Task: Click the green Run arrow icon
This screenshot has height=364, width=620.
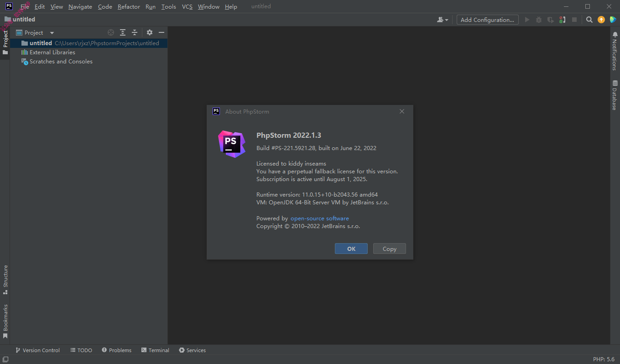Action: [527, 20]
